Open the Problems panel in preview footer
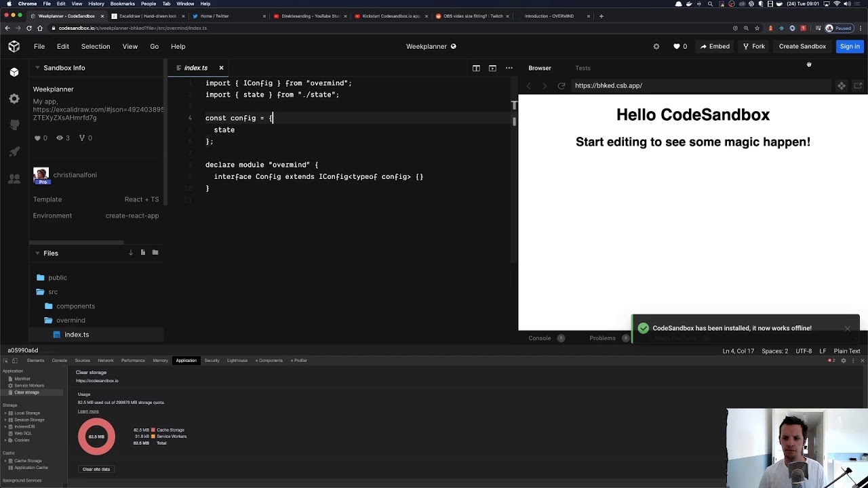 (x=602, y=338)
